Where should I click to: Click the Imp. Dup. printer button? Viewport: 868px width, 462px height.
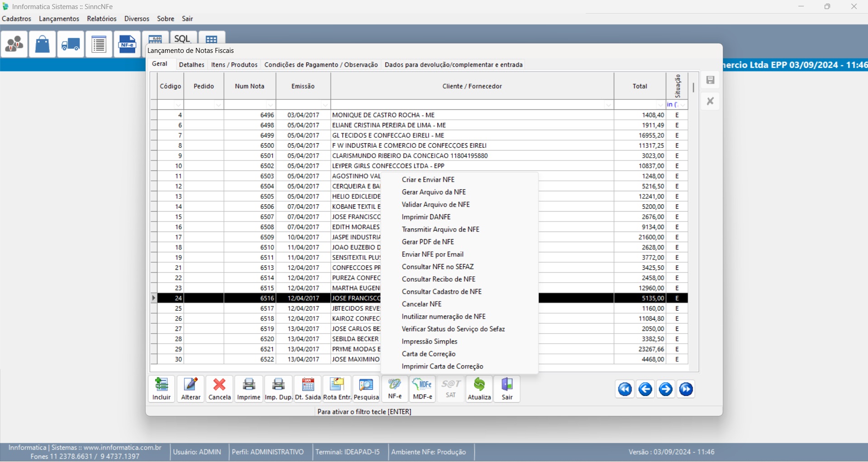click(x=278, y=389)
